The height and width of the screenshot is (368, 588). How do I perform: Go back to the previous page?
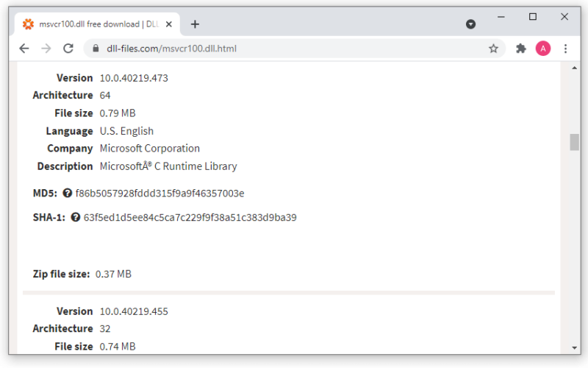(24, 49)
